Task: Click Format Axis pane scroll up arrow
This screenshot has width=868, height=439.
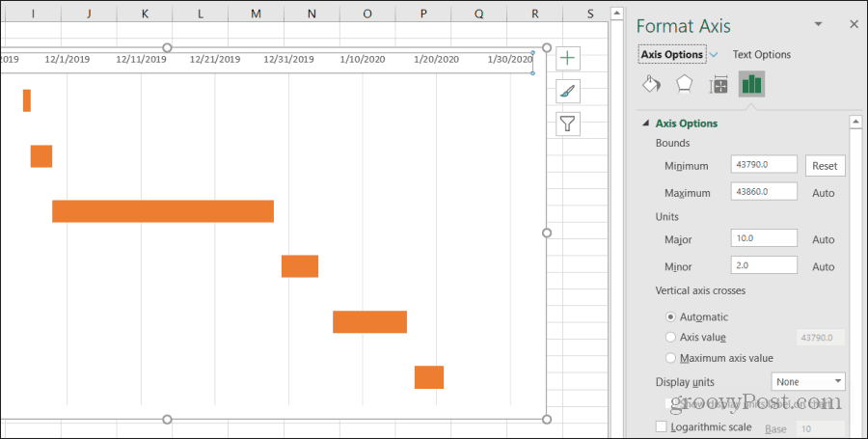Action: point(855,122)
